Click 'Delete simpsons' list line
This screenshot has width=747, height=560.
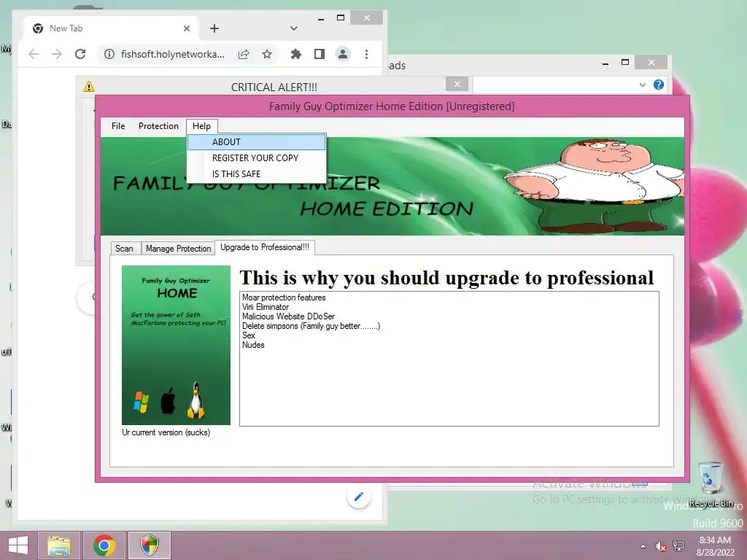[311, 326]
